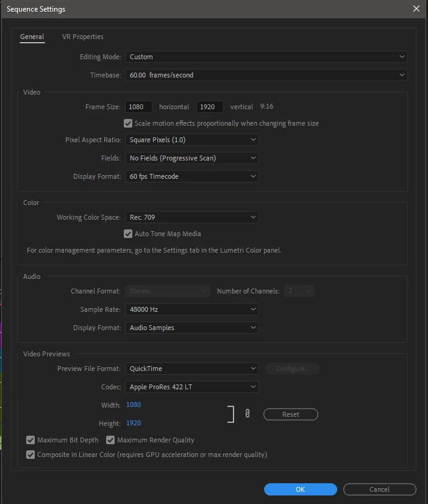Open Working Color Space Rec. 709 dropdown

191,217
